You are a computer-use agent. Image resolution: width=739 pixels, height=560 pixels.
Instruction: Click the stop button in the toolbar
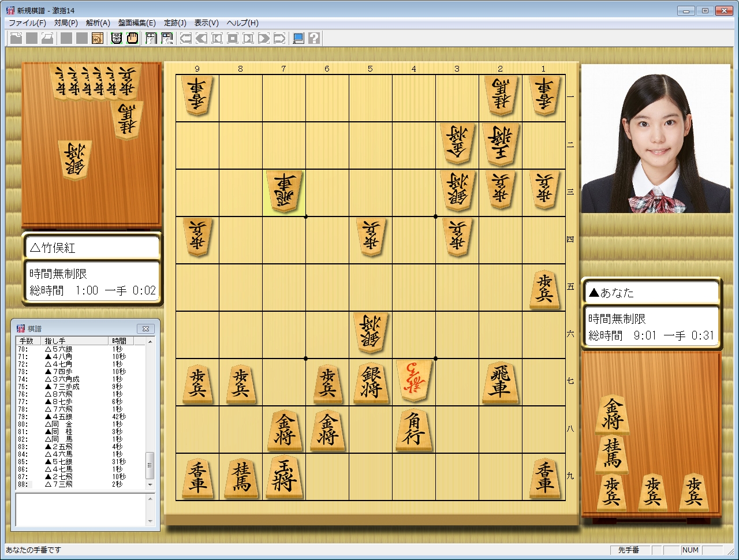click(x=233, y=39)
